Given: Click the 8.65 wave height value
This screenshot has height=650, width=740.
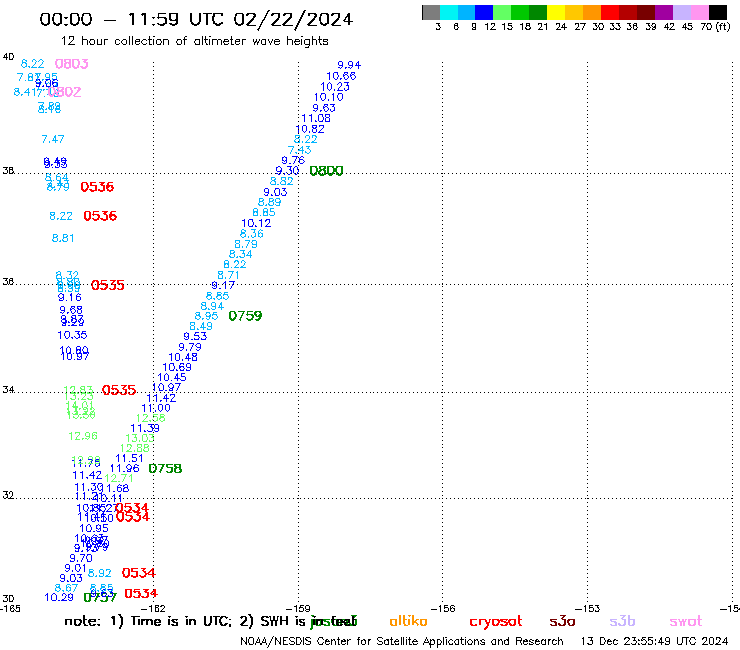Looking at the screenshot, I should click(x=218, y=296).
